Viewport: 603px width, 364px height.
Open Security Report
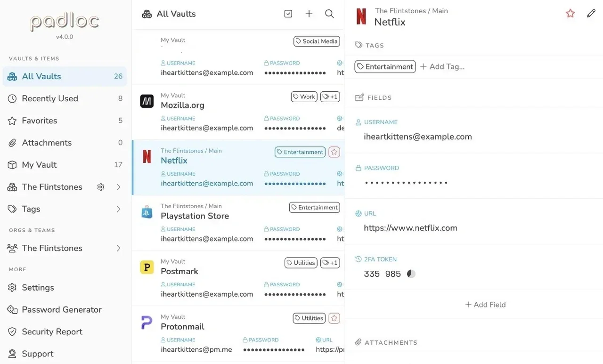click(65, 332)
